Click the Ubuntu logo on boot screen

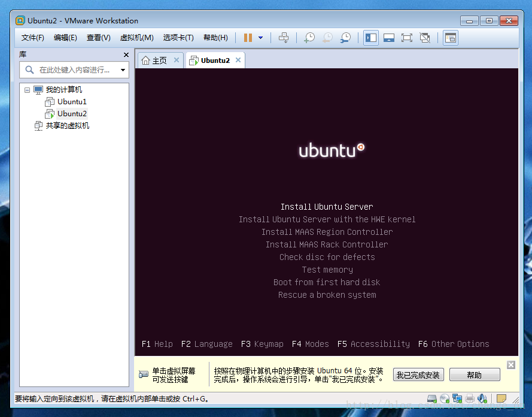332,150
